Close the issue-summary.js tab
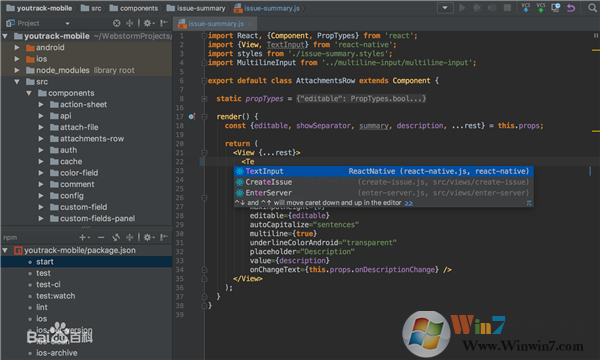600x360 pixels. 250,24
